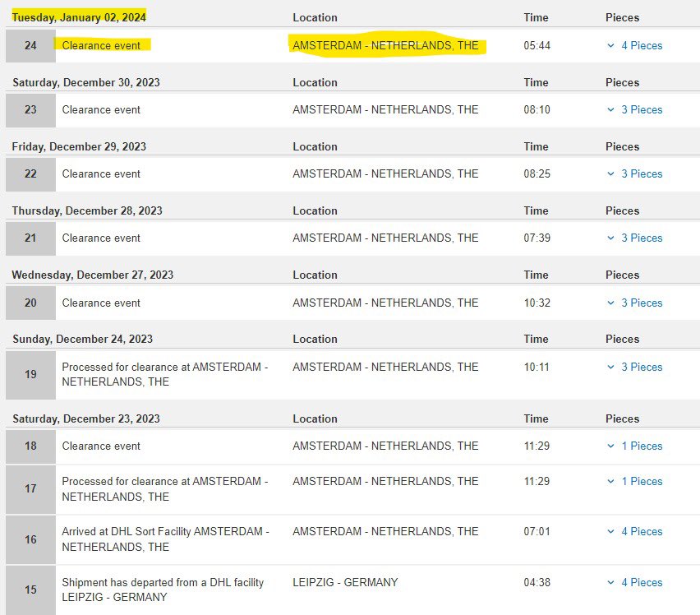Click event number 23 cell
The image size is (700, 615).
click(30, 110)
